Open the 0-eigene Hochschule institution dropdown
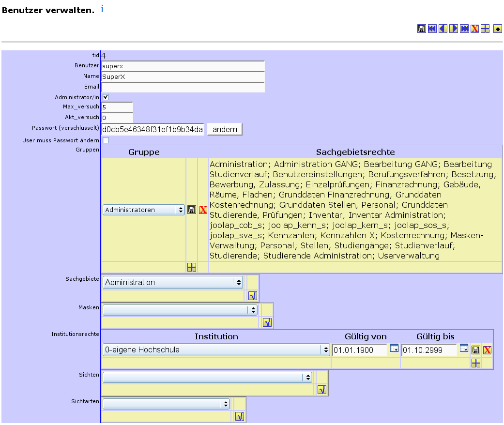 click(216, 349)
